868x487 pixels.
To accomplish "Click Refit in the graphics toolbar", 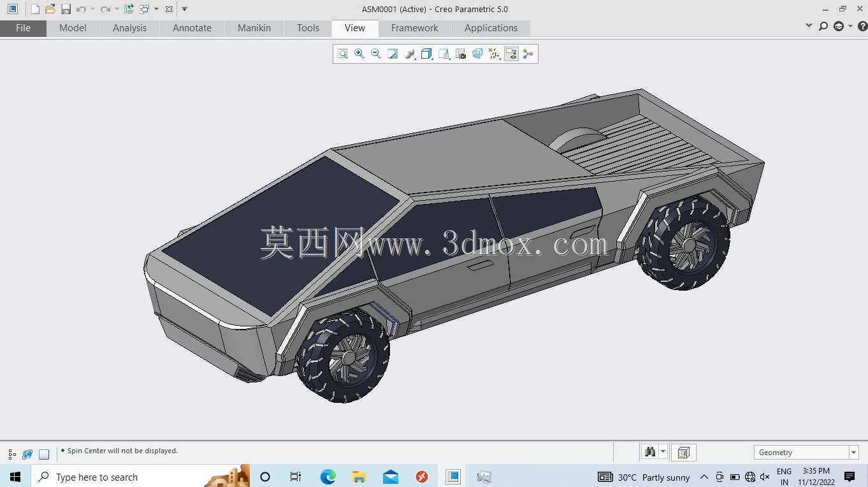I will [x=343, y=54].
